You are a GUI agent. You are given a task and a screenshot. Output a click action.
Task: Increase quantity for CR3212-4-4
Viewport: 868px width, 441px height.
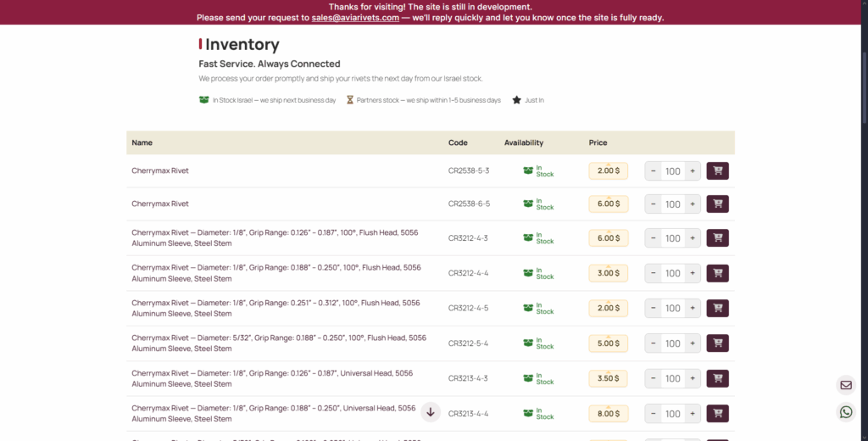693,274
